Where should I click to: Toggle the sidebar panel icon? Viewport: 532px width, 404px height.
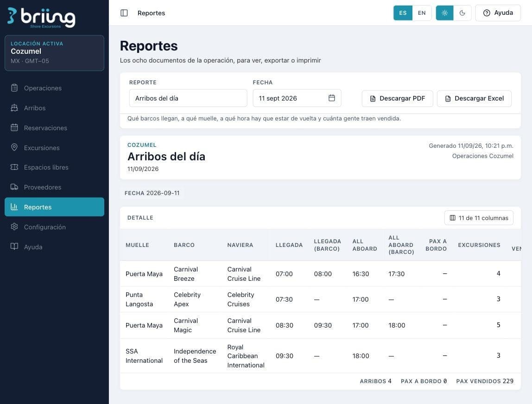[124, 13]
